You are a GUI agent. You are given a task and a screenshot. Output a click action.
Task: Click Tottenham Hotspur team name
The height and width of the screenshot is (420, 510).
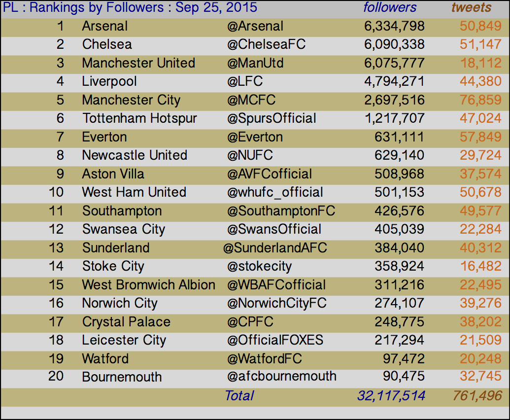[x=139, y=118]
